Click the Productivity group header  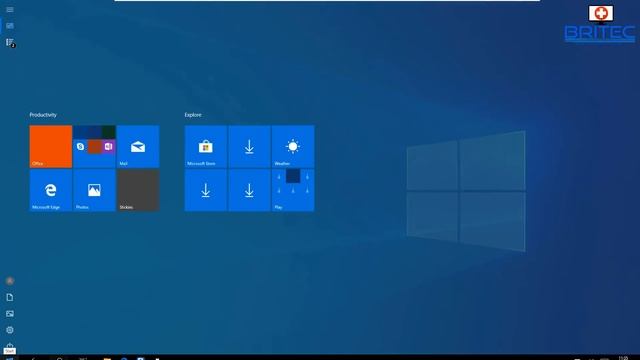pyautogui.click(x=43, y=115)
